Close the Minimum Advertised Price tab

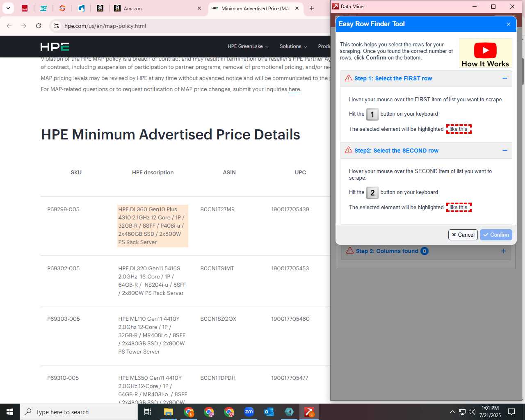(x=297, y=8)
